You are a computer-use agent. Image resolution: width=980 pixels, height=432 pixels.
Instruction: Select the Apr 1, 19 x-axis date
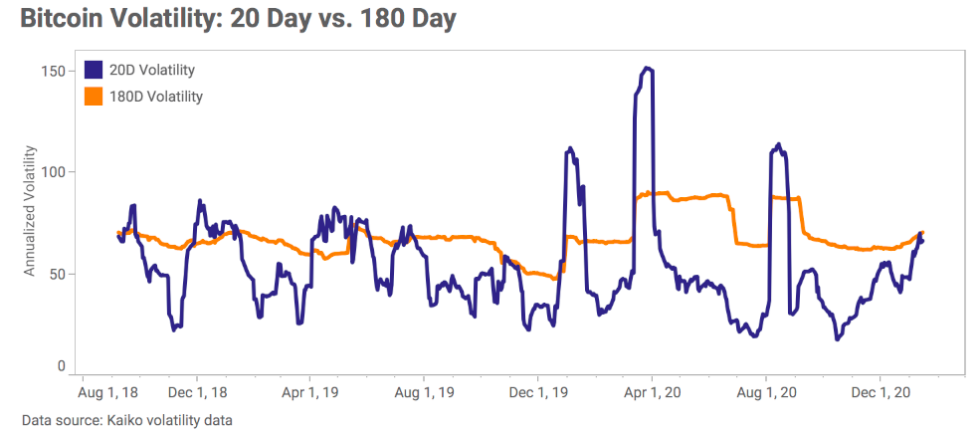click(311, 392)
